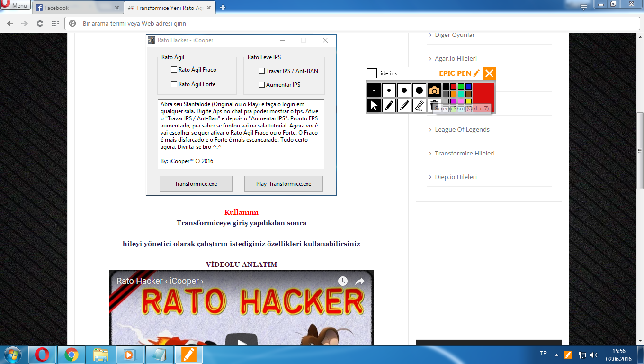Pick the orange color swatch

click(x=453, y=94)
